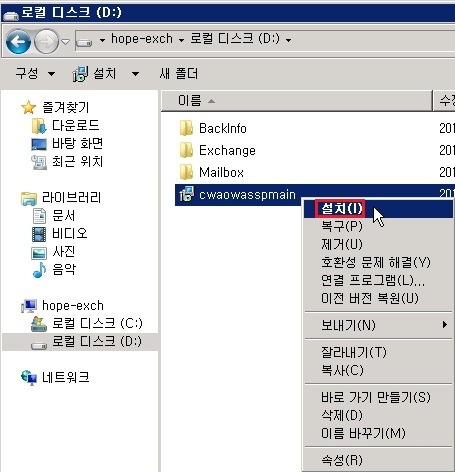455x472 pixels.
Task: Select hope-exch in the navigation pane
Action: coord(73,305)
